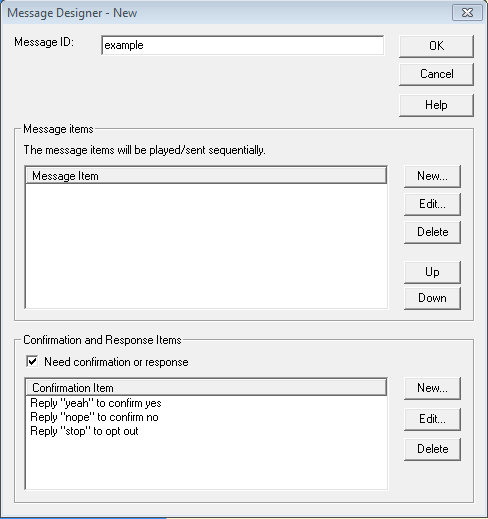This screenshot has width=488, height=519.
Task: Focus the Message ID text field
Action: [242, 45]
